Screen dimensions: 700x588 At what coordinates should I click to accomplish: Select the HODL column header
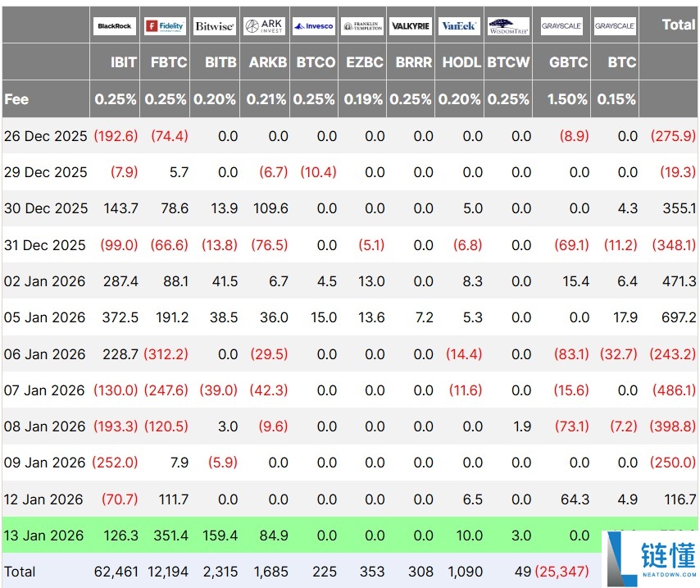point(461,62)
